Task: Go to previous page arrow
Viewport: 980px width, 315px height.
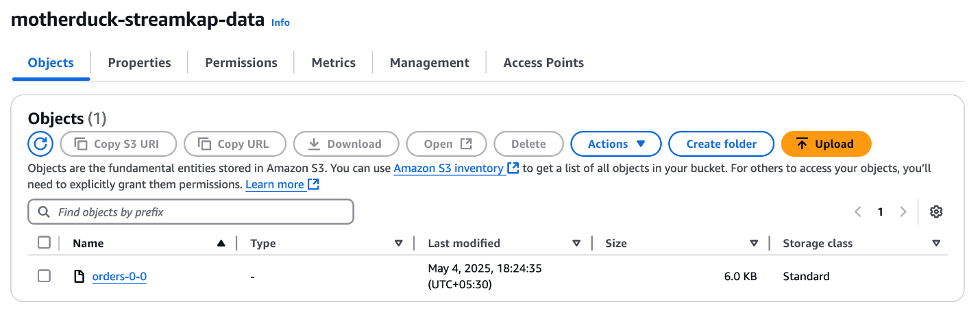Action: (x=857, y=212)
